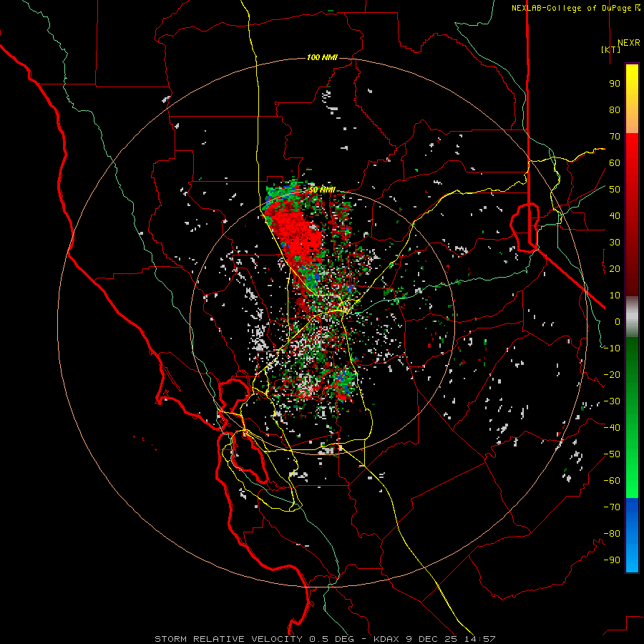Click the NEXLAB-College of DuPage label
This screenshot has height=644, width=644.
(576, 8)
